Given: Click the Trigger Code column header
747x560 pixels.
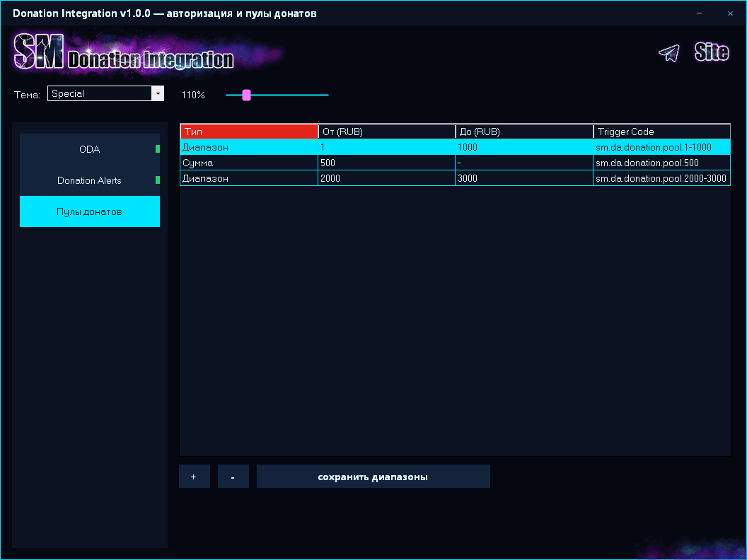Looking at the screenshot, I should pyautogui.click(x=661, y=132).
